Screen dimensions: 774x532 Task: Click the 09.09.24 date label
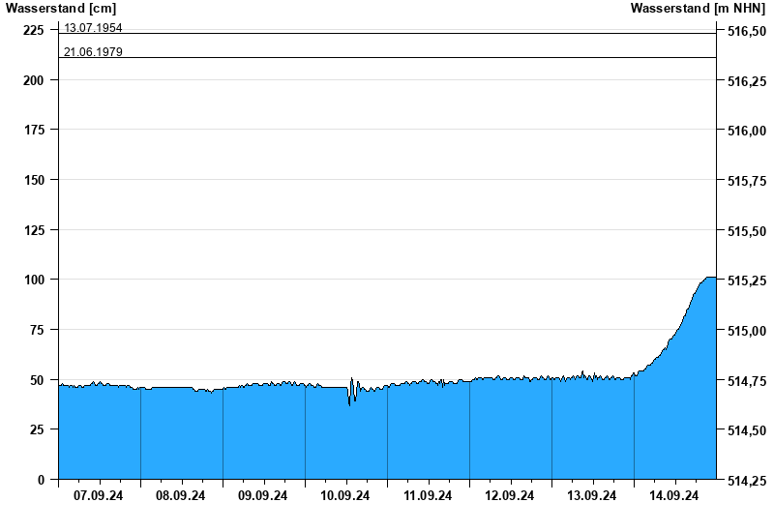[x=263, y=496]
